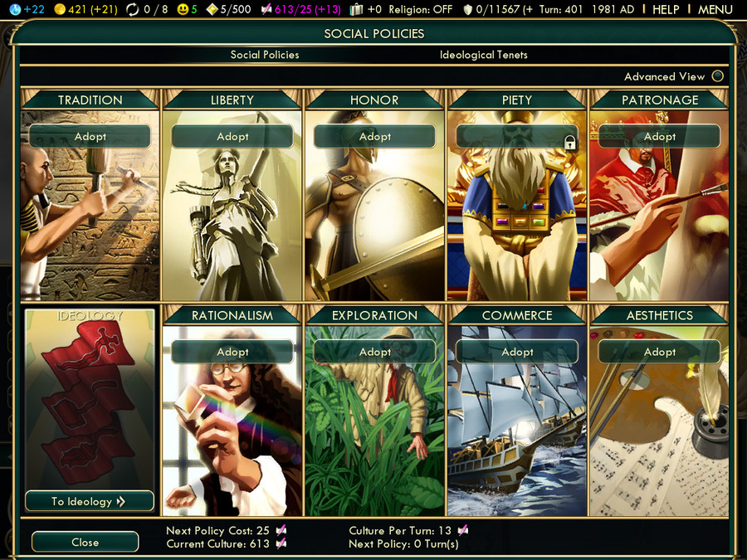Click the +22 science value
747x560 pixels.
(34, 9)
